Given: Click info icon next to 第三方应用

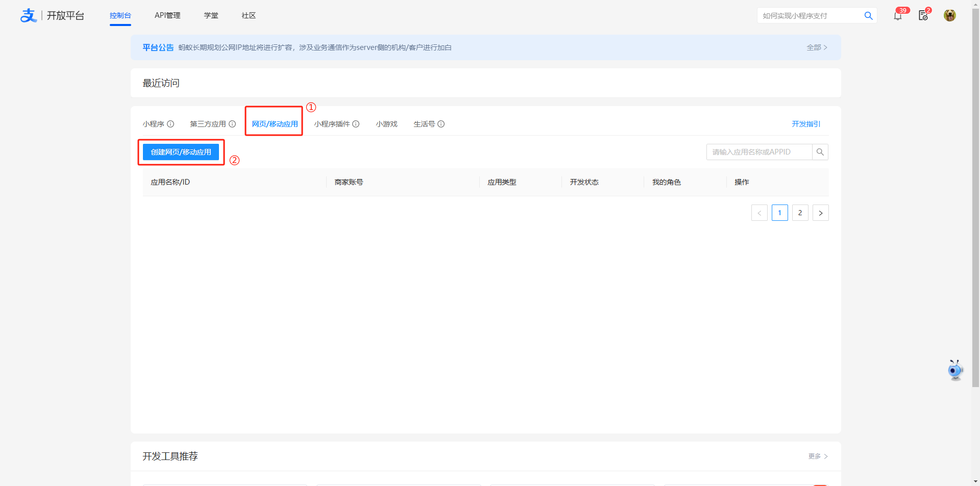Looking at the screenshot, I should [232, 124].
